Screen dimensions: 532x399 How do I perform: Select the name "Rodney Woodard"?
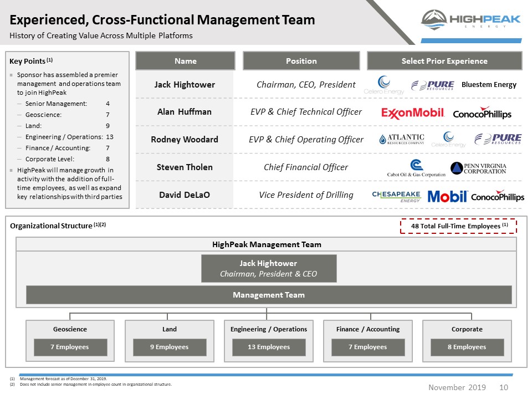click(185, 140)
